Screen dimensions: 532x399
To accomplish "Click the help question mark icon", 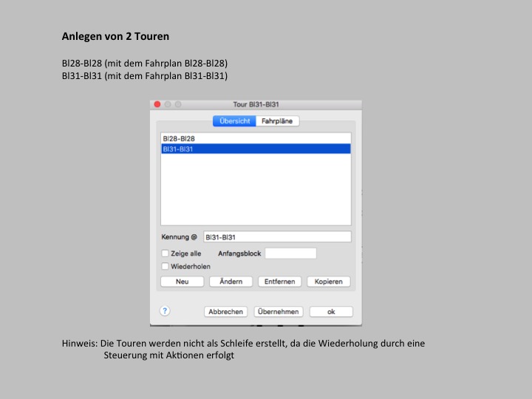I will (x=165, y=311).
